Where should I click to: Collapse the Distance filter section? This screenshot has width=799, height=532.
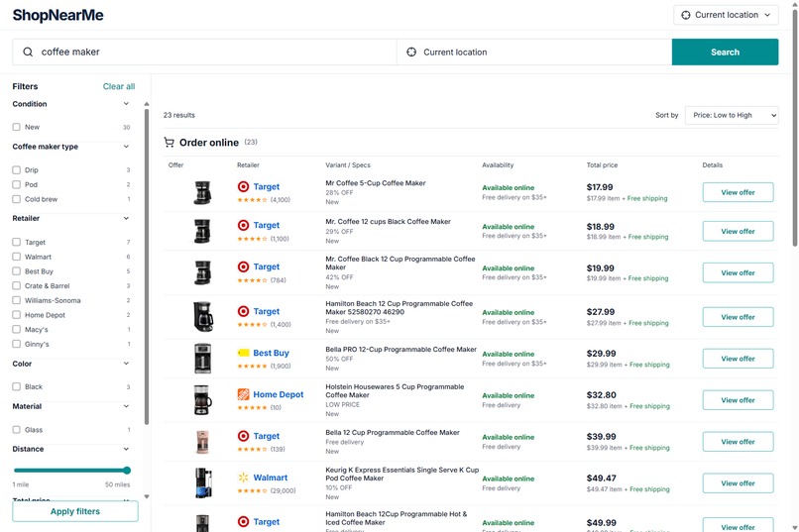click(x=126, y=449)
